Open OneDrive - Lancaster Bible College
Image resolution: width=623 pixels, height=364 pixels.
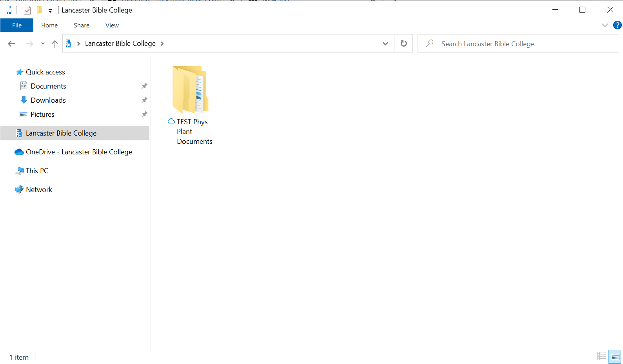[x=79, y=152]
